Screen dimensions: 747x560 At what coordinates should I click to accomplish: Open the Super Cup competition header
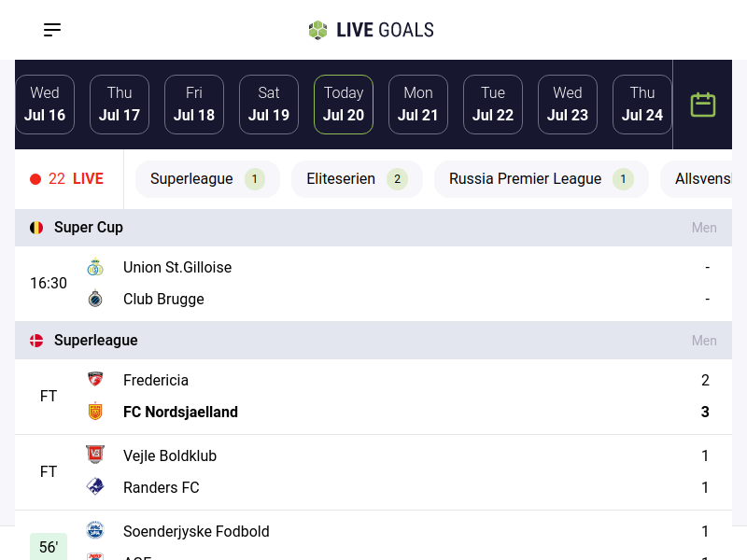click(x=89, y=228)
